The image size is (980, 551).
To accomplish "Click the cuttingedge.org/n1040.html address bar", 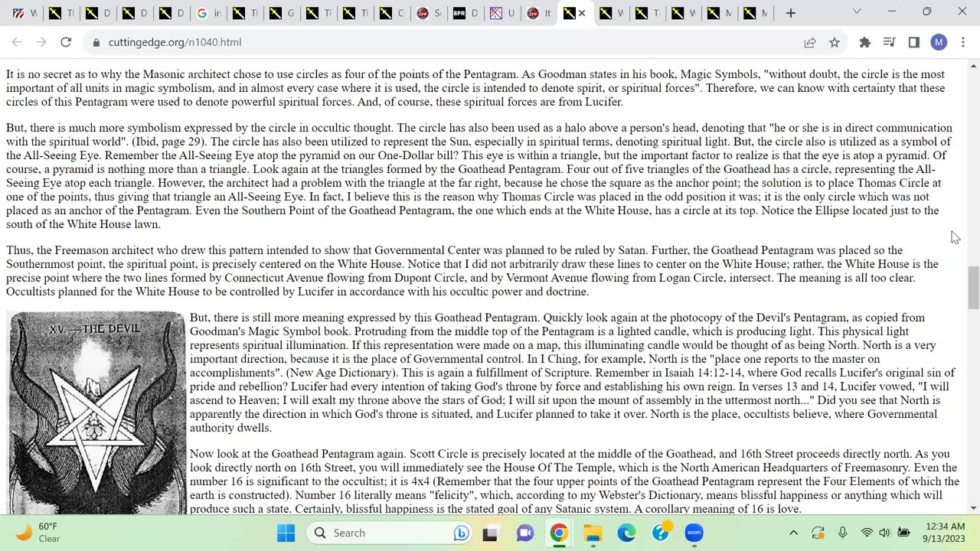I will tap(444, 42).
